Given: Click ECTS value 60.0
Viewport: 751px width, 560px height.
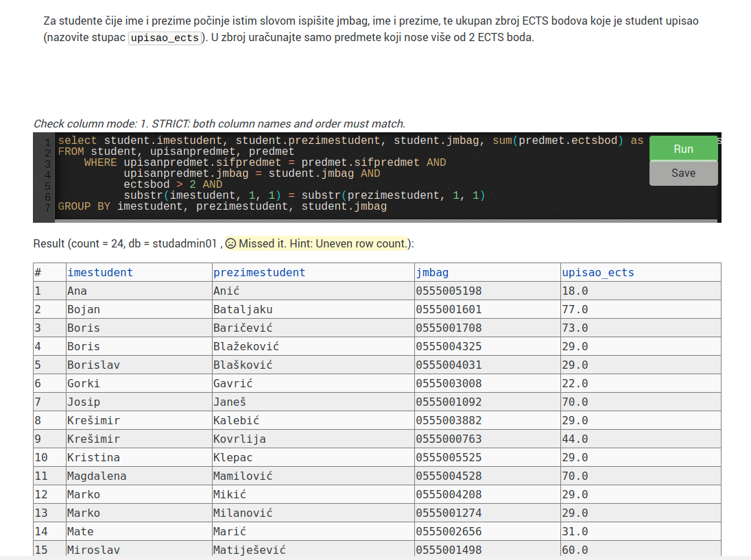Looking at the screenshot, I should [x=641, y=550].
